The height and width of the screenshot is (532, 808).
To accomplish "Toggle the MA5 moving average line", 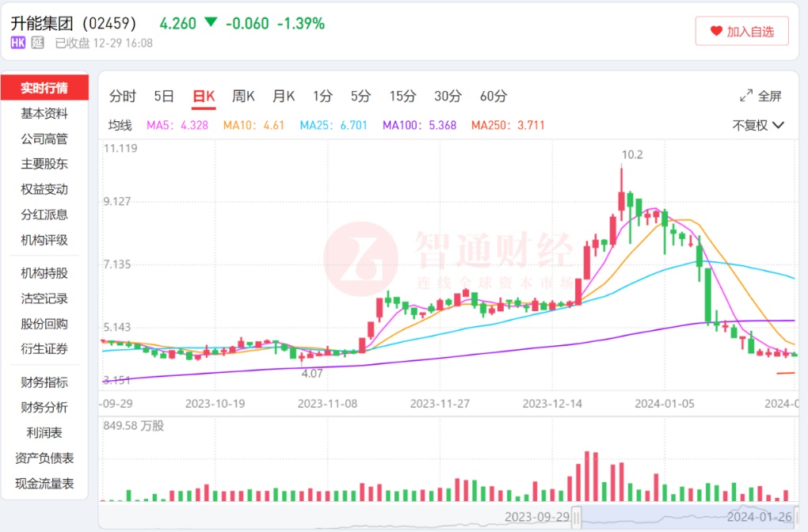I will (x=177, y=125).
